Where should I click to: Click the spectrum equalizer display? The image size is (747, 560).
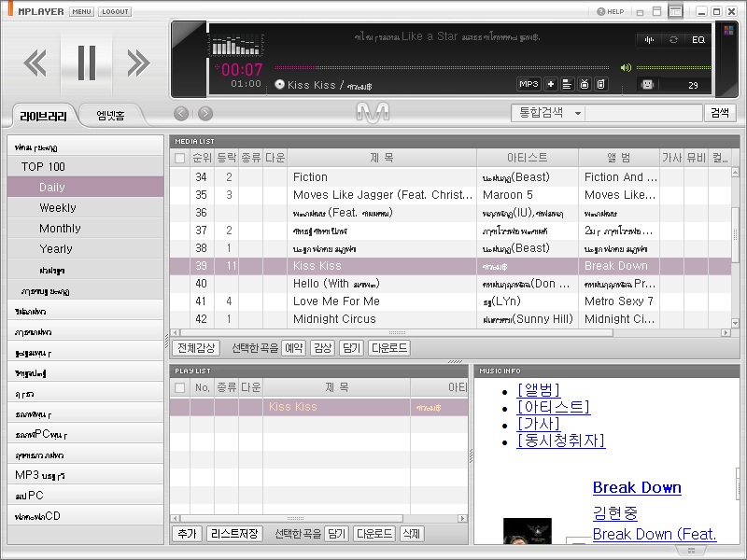[236, 45]
